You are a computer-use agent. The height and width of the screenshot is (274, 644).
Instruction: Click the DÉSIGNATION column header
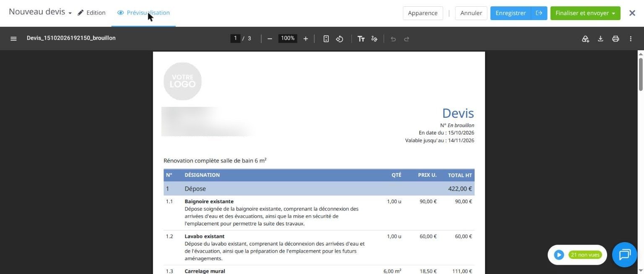coord(202,175)
